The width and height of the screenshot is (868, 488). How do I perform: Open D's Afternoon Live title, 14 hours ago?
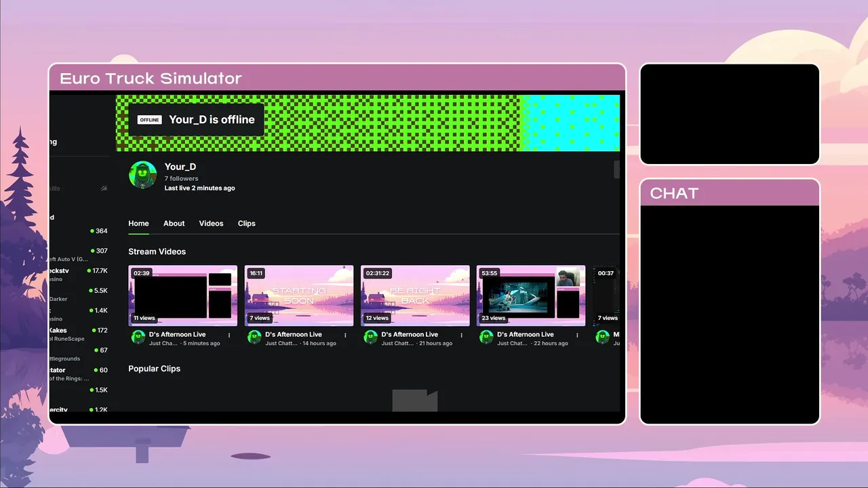pos(293,335)
